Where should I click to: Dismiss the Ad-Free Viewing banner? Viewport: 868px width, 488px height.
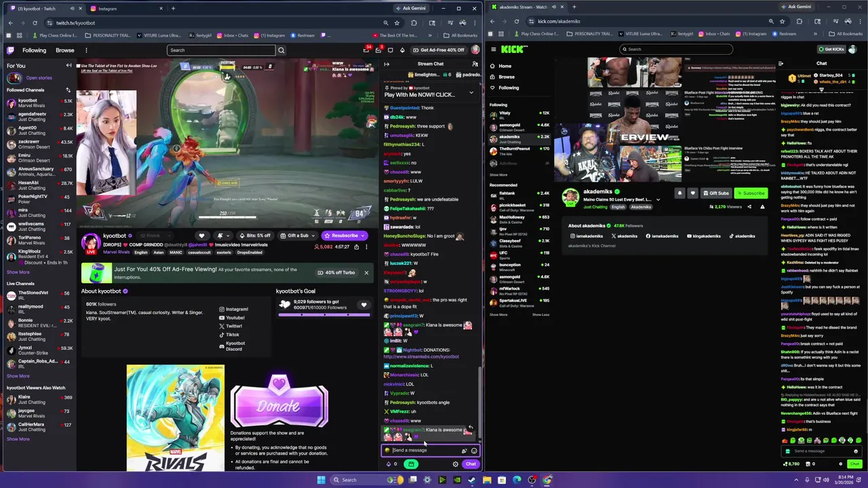(366, 272)
